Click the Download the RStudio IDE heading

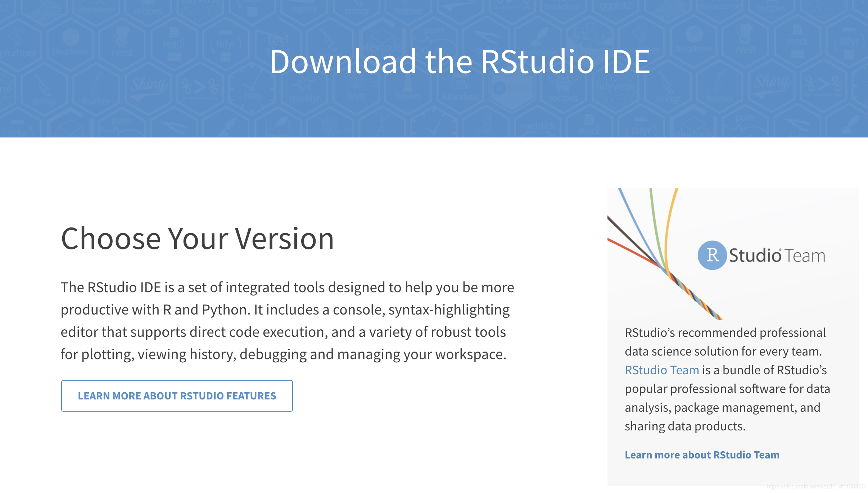point(460,62)
